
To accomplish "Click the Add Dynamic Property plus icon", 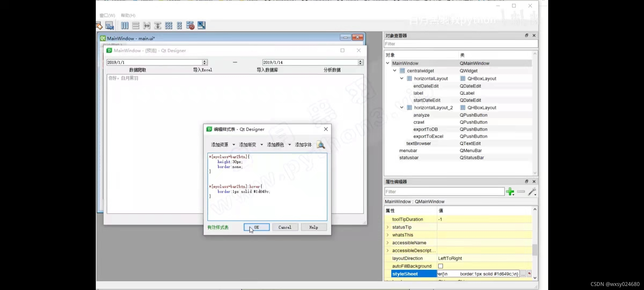I will 510,191.
